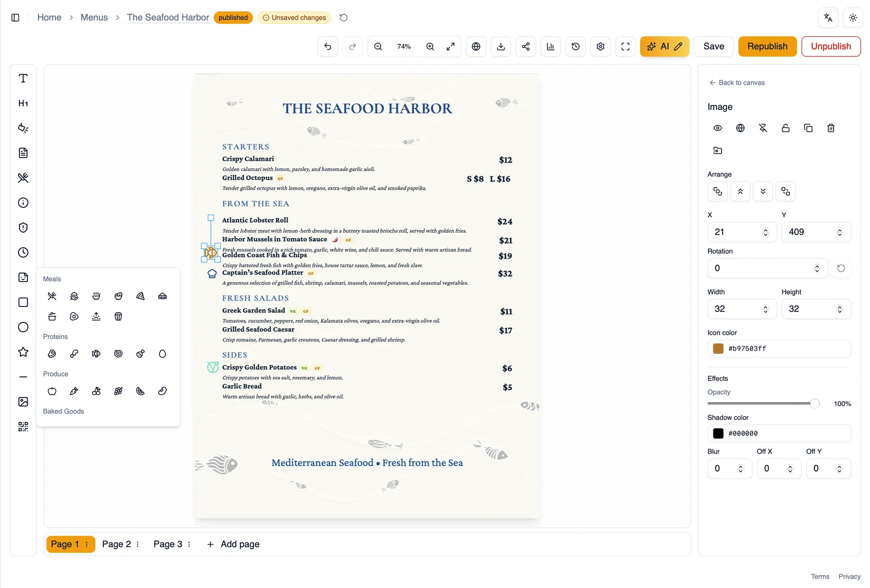Viewport: 870px width, 588px height.
Task: Open the version history clock icon
Action: (x=575, y=47)
